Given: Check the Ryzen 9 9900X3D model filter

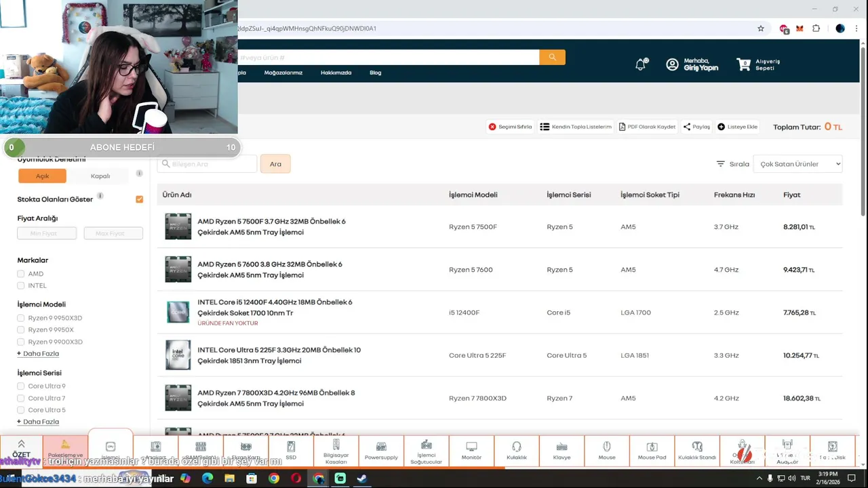Looking at the screenshot, I should coord(21,342).
